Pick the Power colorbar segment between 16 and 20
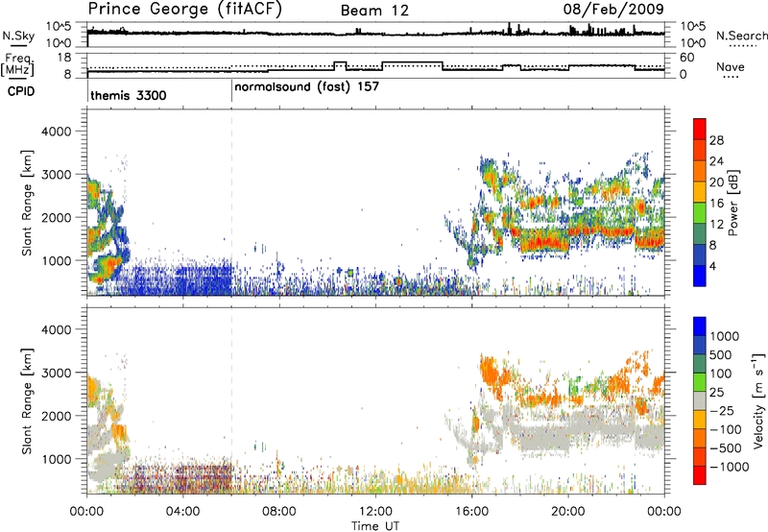The image size is (768, 532). tap(700, 192)
